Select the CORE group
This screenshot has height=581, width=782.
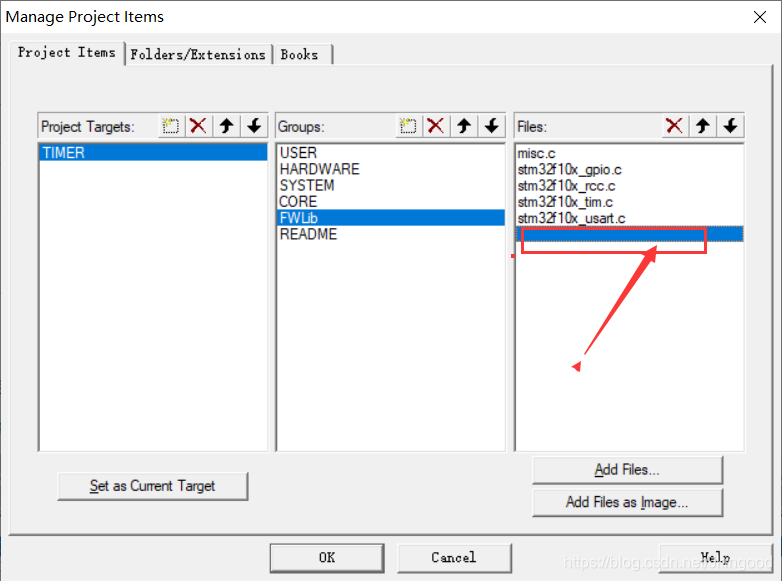point(391,201)
